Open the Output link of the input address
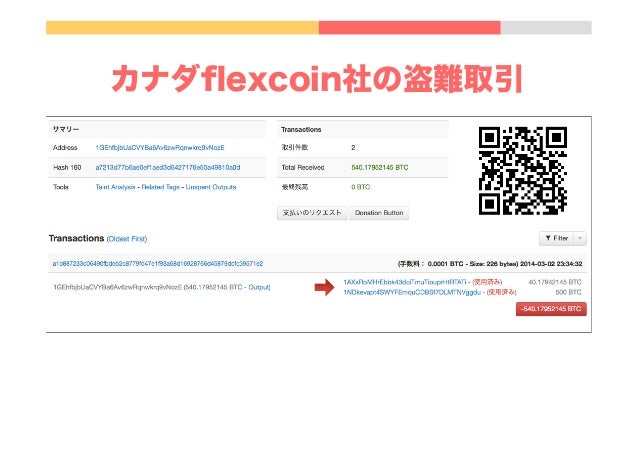 pyautogui.click(x=259, y=287)
